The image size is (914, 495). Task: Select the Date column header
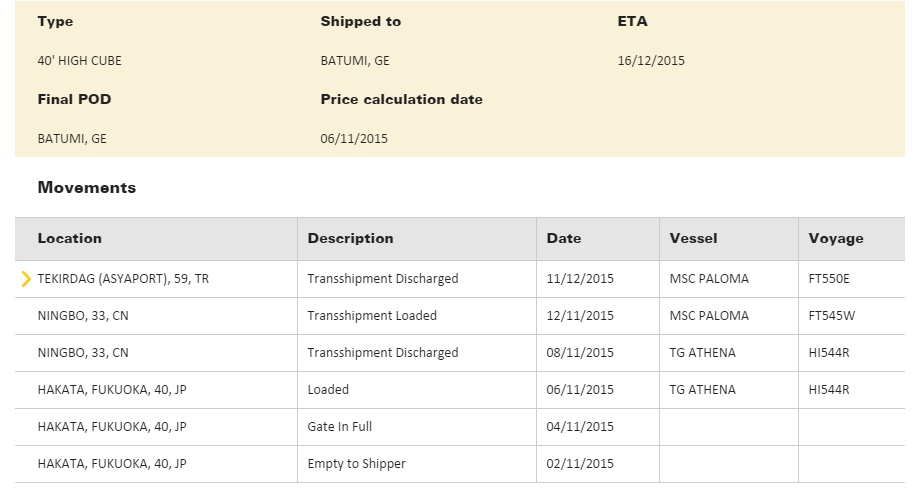click(x=564, y=238)
